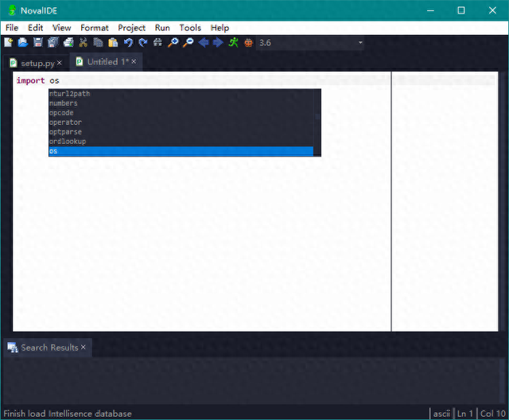Open the Edit menu
This screenshot has width=509, height=420.
tap(35, 28)
